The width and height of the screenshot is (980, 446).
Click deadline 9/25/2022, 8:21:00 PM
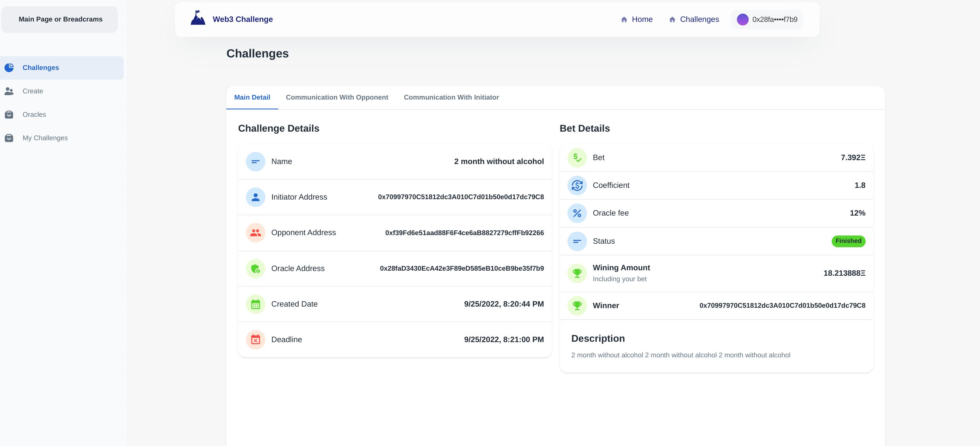point(504,339)
